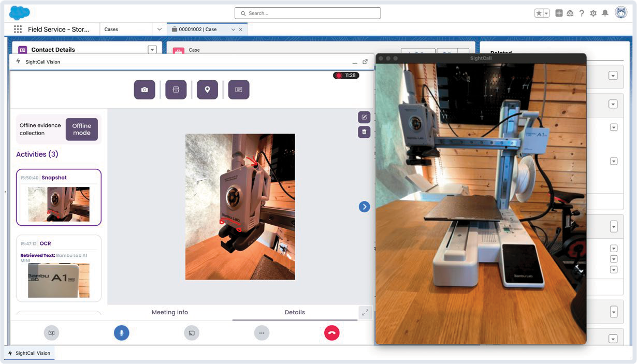637x364 pixels.
Task: Mute the microphone
Action: (x=121, y=333)
